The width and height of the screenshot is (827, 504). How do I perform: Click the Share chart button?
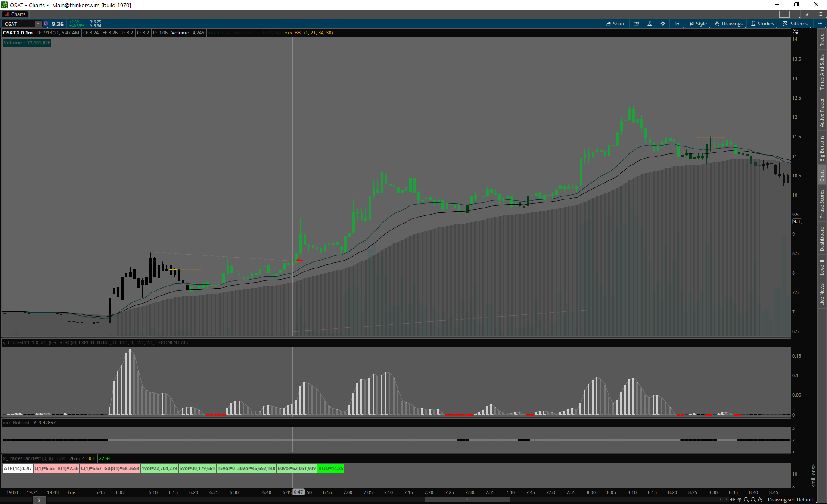tap(616, 24)
